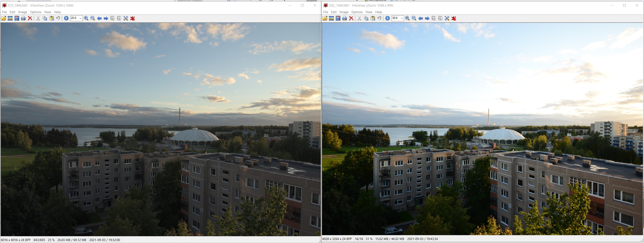
Task: Open image information in left window
Action: coord(66,18)
